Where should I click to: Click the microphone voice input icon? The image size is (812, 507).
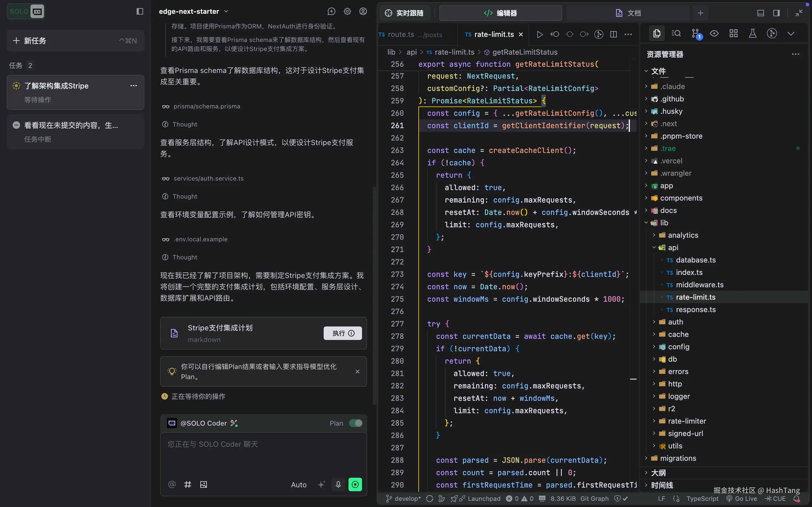pos(338,484)
